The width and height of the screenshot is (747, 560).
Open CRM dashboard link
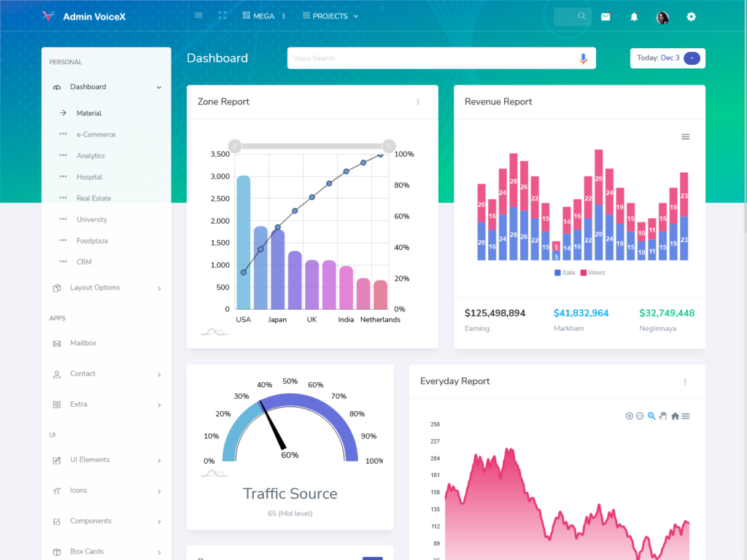tap(84, 262)
